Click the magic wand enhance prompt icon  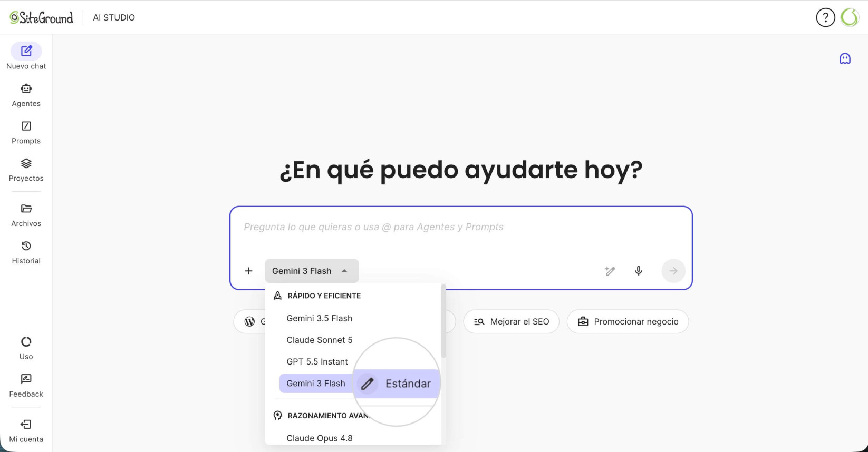tap(610, 271)
